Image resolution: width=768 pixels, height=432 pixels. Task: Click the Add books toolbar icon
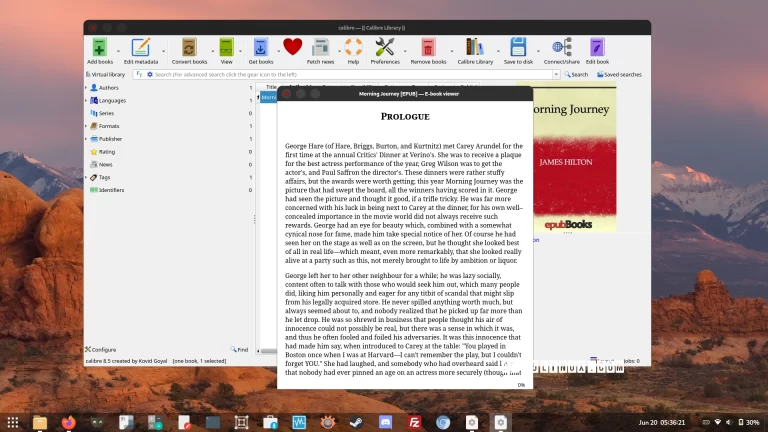click(x=99, y=48)
